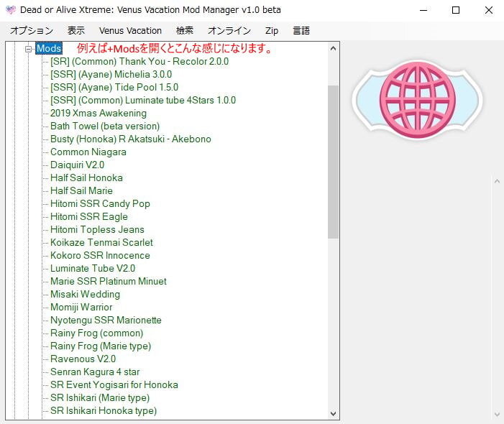Open the 言語 language menu
The image size is (504, 424).
(301, 30)
